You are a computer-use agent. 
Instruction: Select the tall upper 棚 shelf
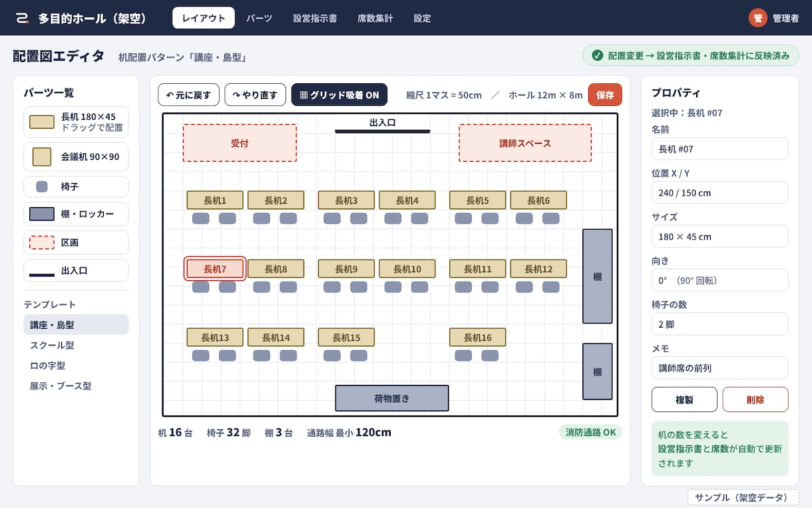(x=598, y=276)
